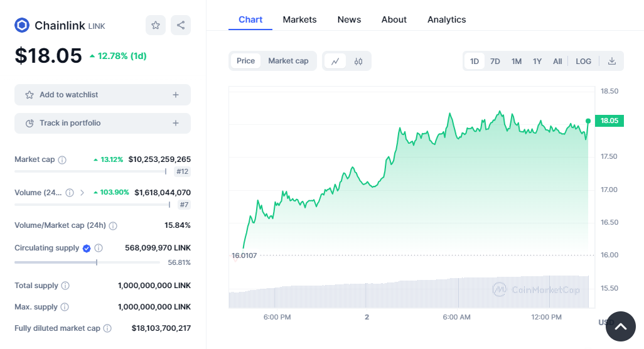
Task: Expand Track in portfolio plus sign
Action: [176, 123]
